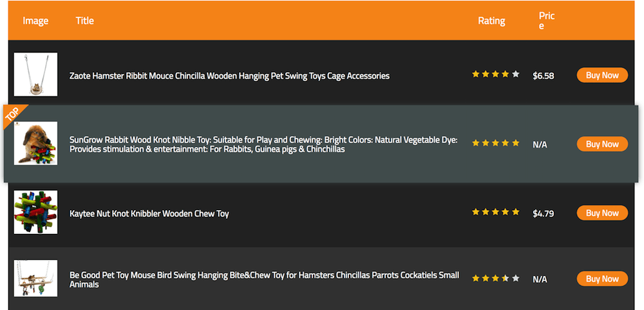Click the Be Good Pet Toy thumbnail
644x310 pixels.
coord(35,278)
